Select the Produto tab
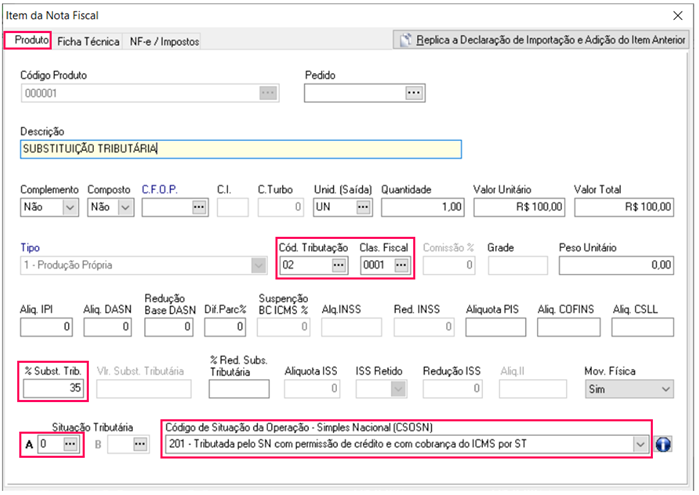The width and height of the screenshot is (699, 495). (27, 41)
